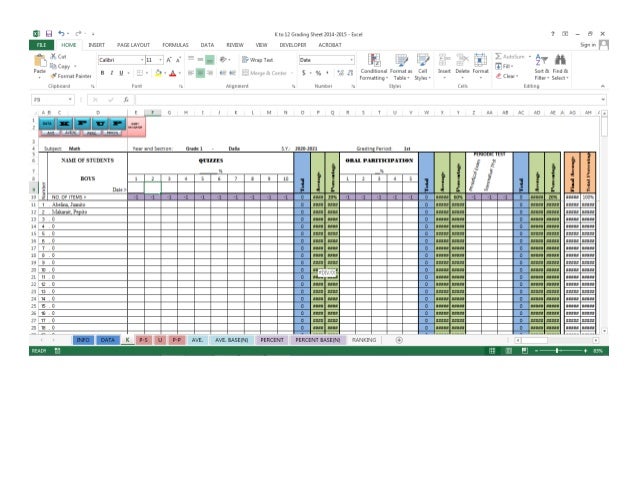The height and width of the screenshot is (493, 638).
Task: Toggle center horizontal alignment button
Action: point(201,73)
